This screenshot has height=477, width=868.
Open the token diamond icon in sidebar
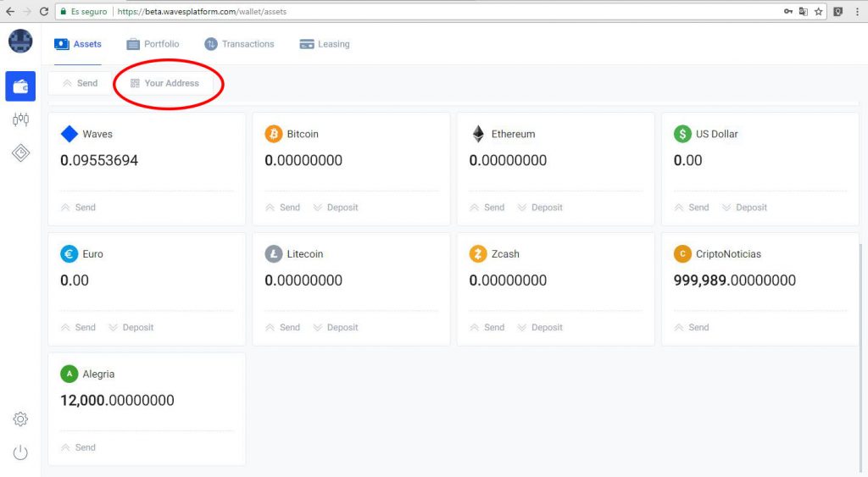[x=20, y=153]
